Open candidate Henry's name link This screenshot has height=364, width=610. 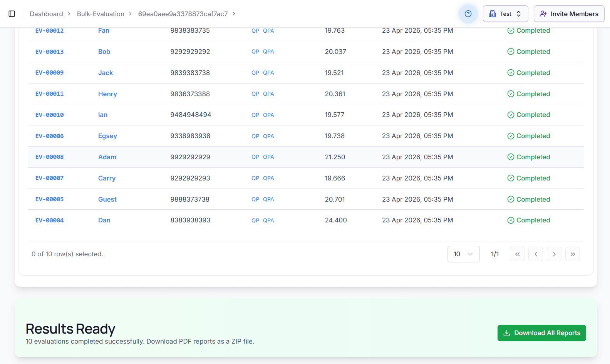(107, 94)
